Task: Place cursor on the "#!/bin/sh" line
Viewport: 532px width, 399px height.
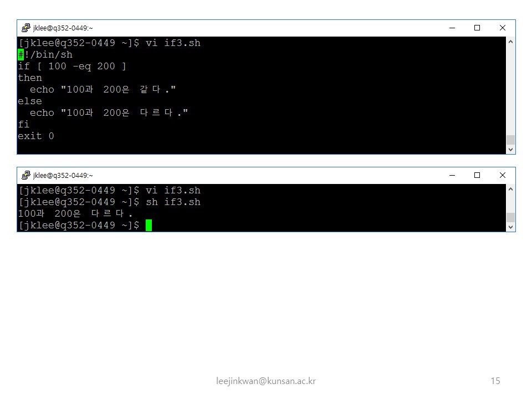Action: coord(45,55)
